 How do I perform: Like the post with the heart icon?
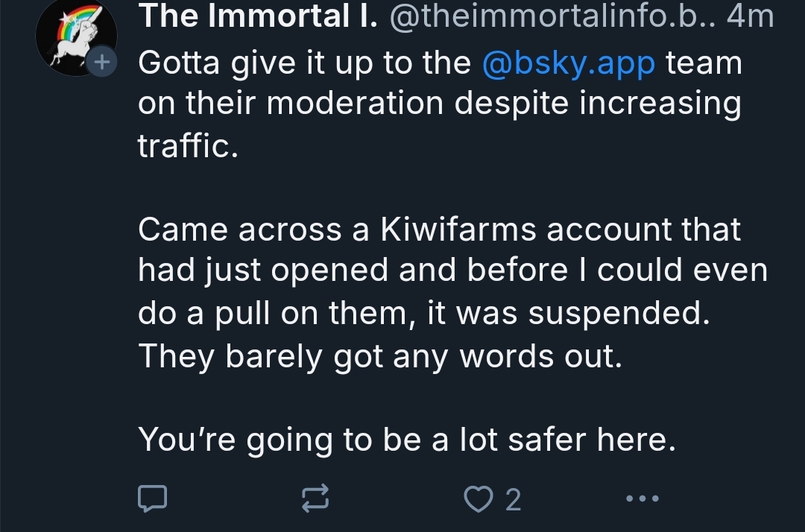tap(476, 498)
